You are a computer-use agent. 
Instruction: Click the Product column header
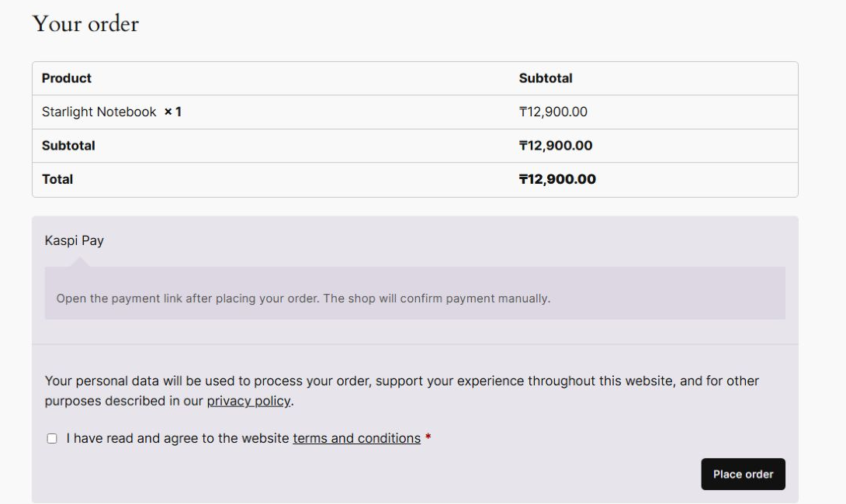pyautogui.click(x=67, y=78)
